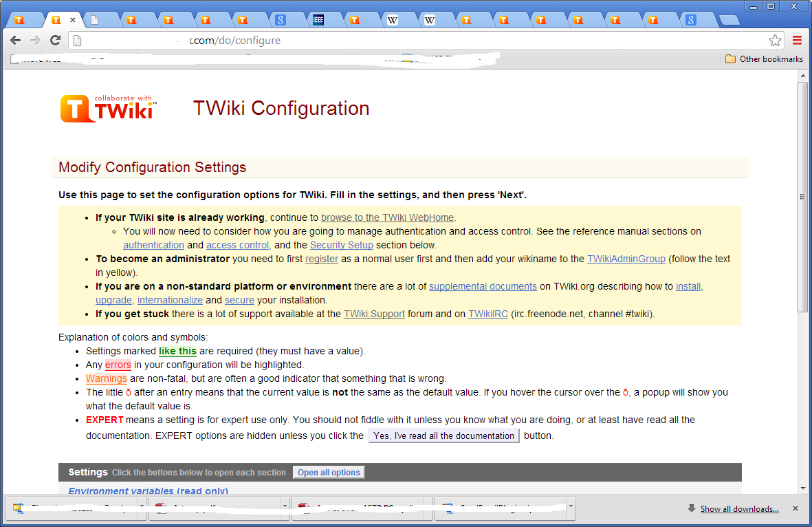812x527 pixels.
Task: Switch to the blank page tab
Action: click(x=95, y=20)
